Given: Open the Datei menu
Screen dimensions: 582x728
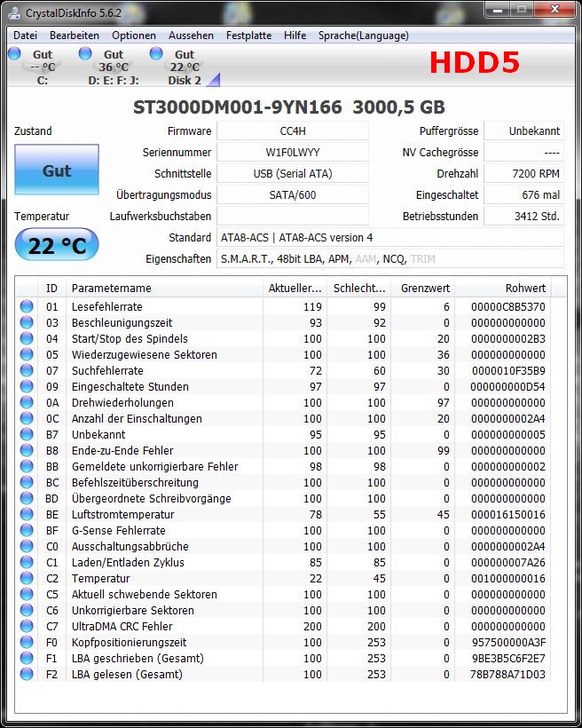Looking at the screenshot, I should coord(25,36).
